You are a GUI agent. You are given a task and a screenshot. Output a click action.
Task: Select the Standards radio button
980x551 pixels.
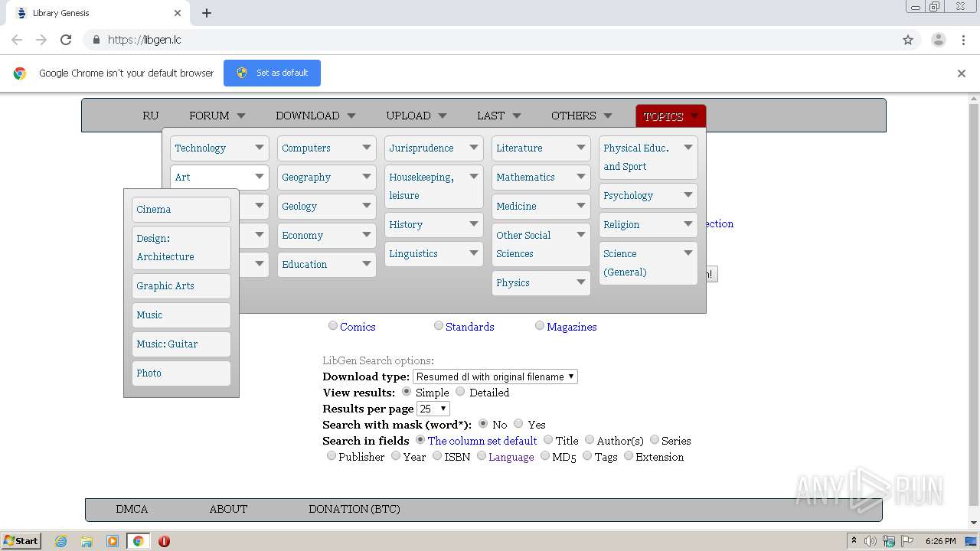click(438, 326)
